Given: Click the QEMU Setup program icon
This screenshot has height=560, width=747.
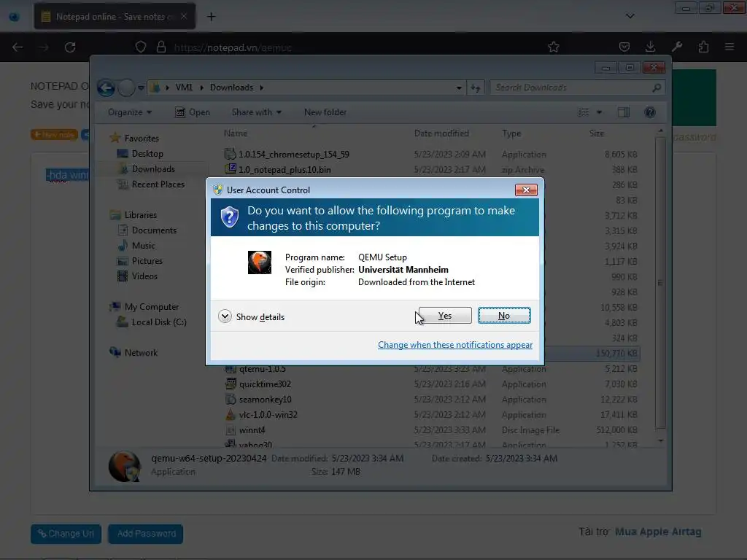Looking at the screenshot, I should pos(260,262).
